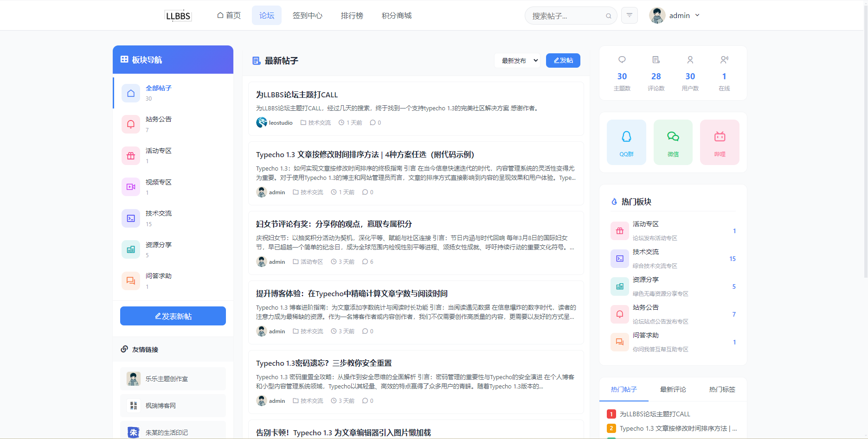Viewport: 868px width, 439px height.
Task: Navigate to 积分商城 in the top menu
Action: coord(396,15)
